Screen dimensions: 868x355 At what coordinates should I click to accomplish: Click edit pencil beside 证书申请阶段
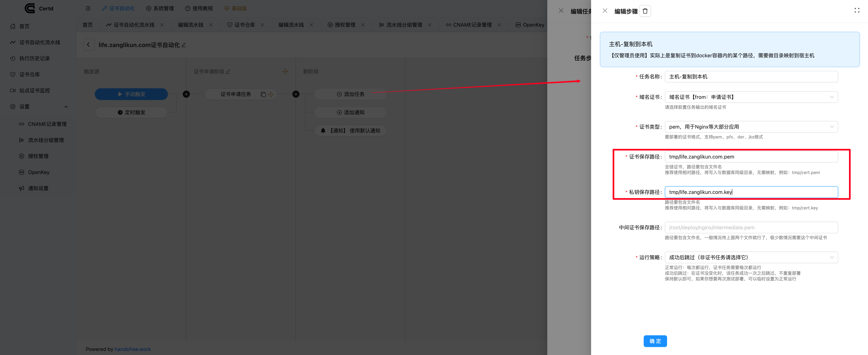(228, 72)
